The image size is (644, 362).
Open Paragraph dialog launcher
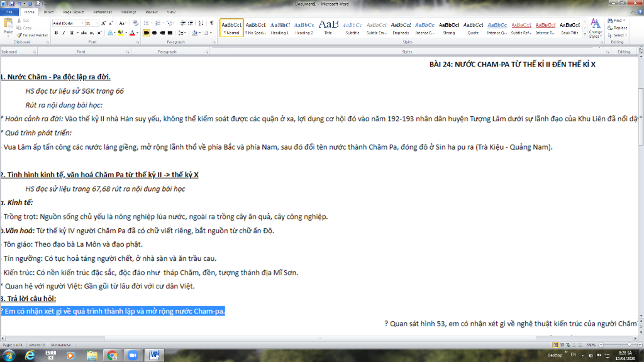click(214, 42)
